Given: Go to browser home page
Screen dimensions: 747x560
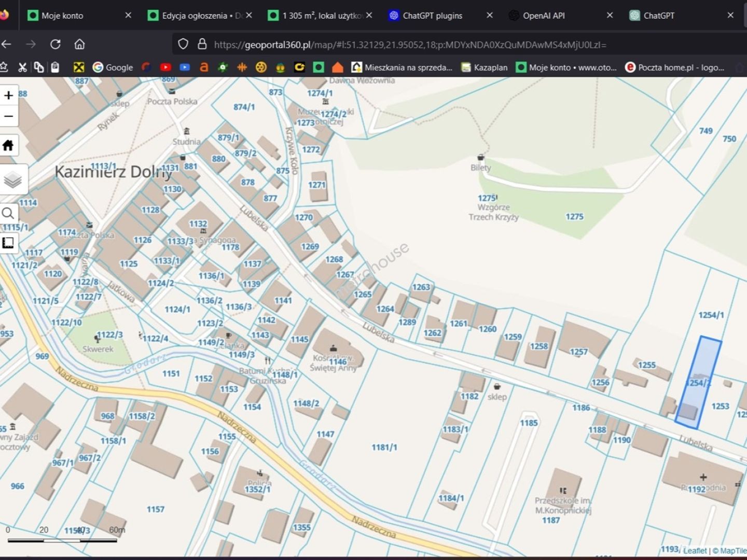Looking at the screenshot, I should point(79,45).
